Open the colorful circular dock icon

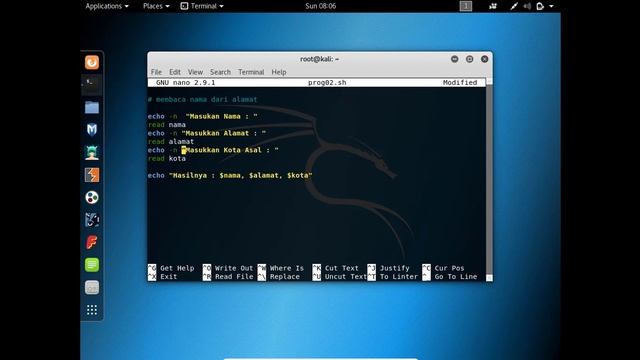[92, 198]
